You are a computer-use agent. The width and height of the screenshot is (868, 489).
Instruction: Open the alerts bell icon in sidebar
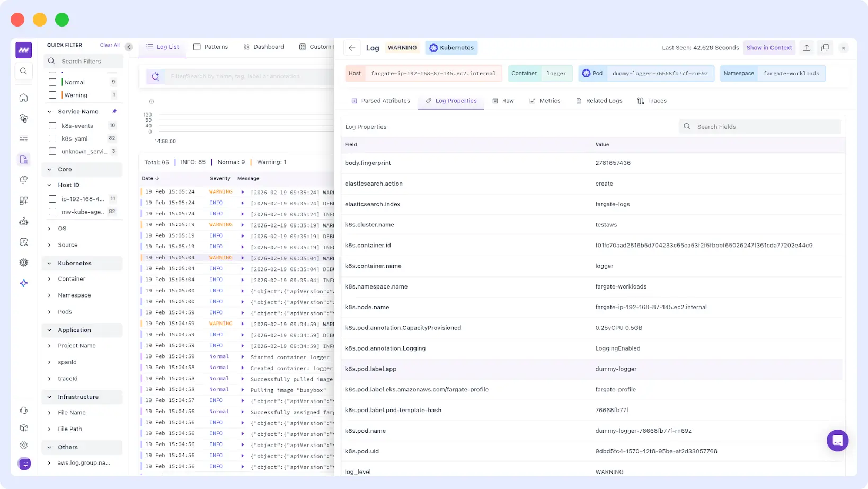click(23, 180)
